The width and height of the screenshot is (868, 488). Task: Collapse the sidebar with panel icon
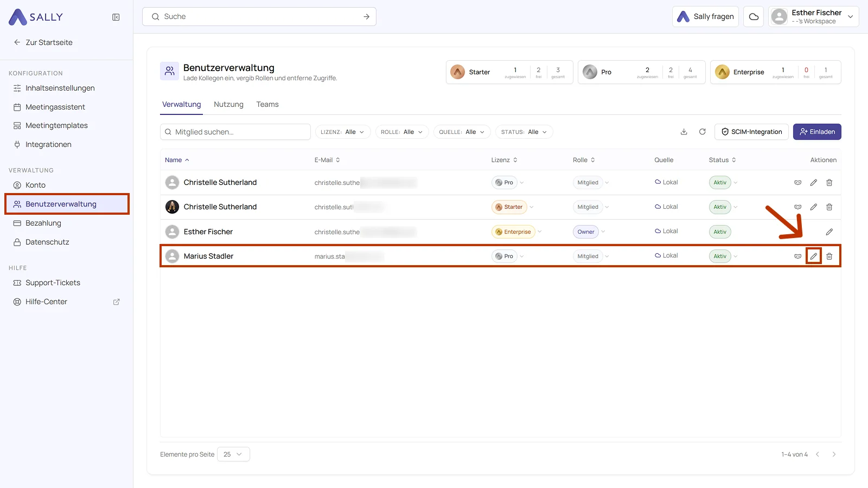(116, 17)
